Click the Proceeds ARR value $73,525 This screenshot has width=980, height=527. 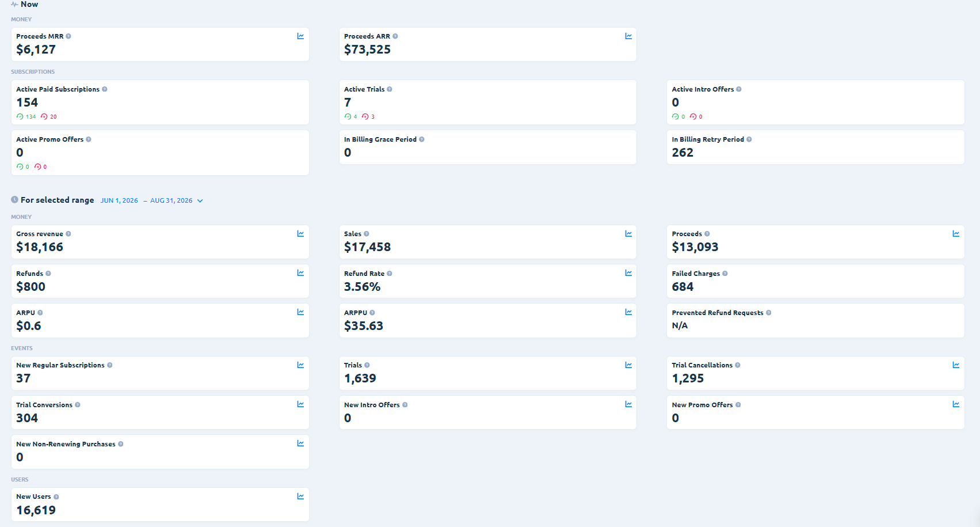(367, 50)
